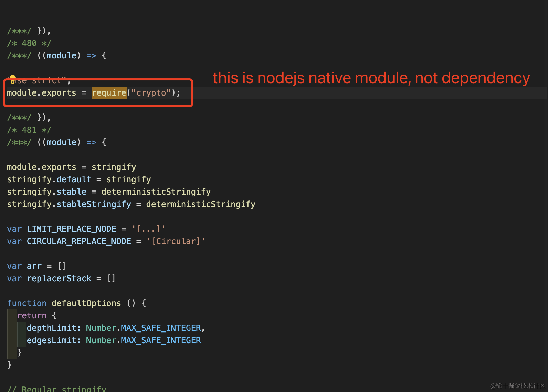Click defaultOptions function name
The height and width of the screenshot is (392, 548).
86,303
